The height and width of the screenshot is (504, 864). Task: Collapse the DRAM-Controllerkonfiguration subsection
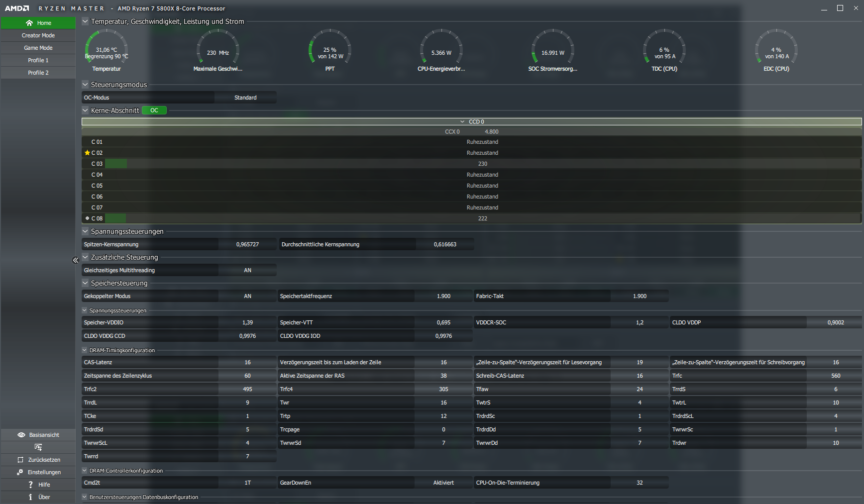pyautogui.click(x=85, y=471)
